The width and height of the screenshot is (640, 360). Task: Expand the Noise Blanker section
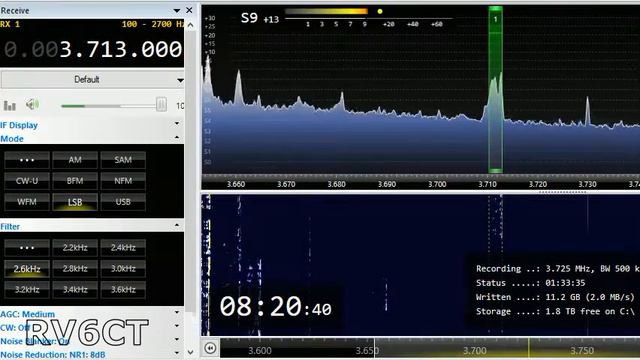click(177, 340)
